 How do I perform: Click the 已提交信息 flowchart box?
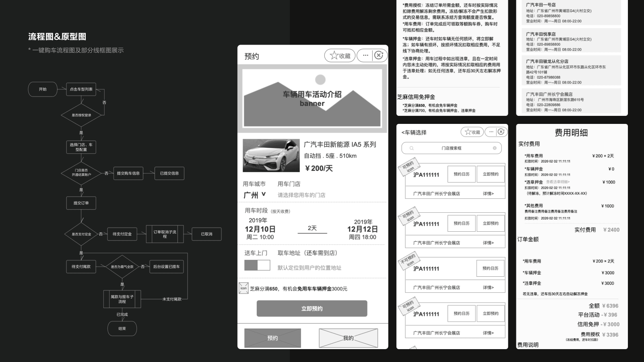pos(169,173)
